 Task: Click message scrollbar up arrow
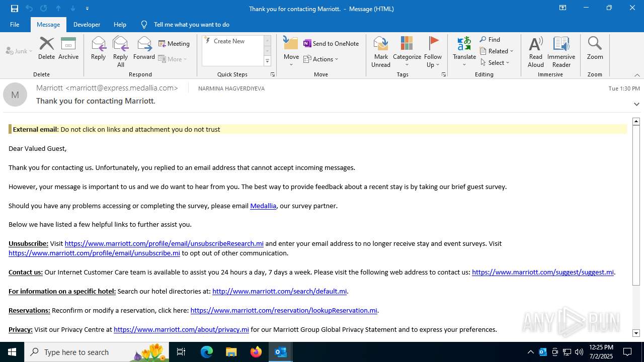[636, 121]
